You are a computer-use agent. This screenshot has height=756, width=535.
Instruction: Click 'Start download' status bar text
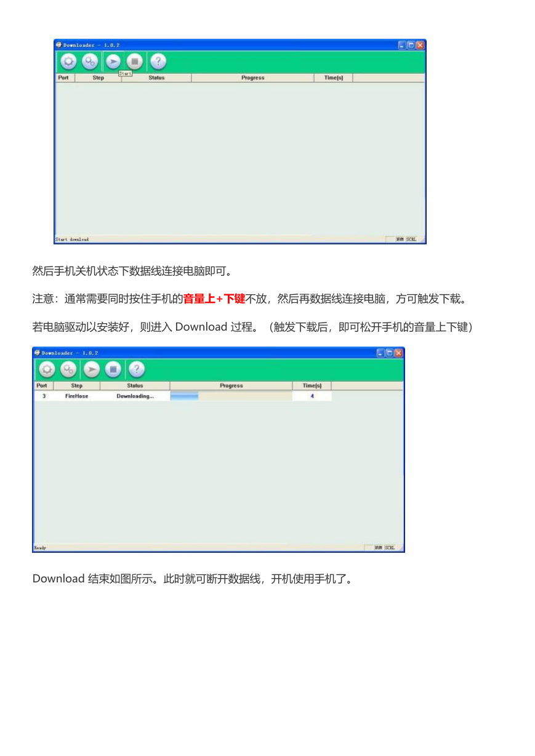tap(72, 239)
